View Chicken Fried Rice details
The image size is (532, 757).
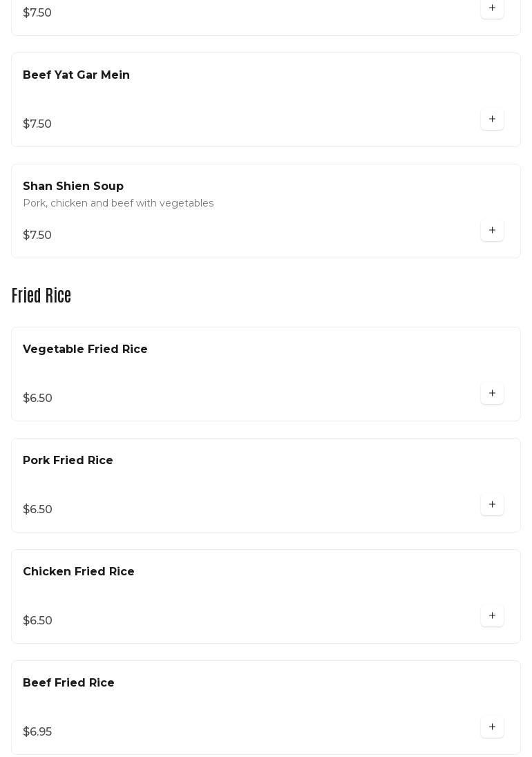point(79,572)
